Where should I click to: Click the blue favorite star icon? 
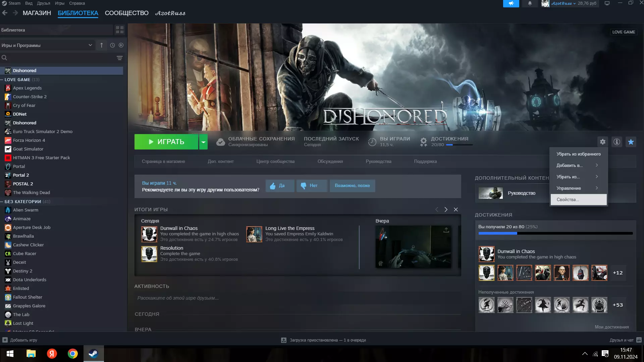coord(631,142)
